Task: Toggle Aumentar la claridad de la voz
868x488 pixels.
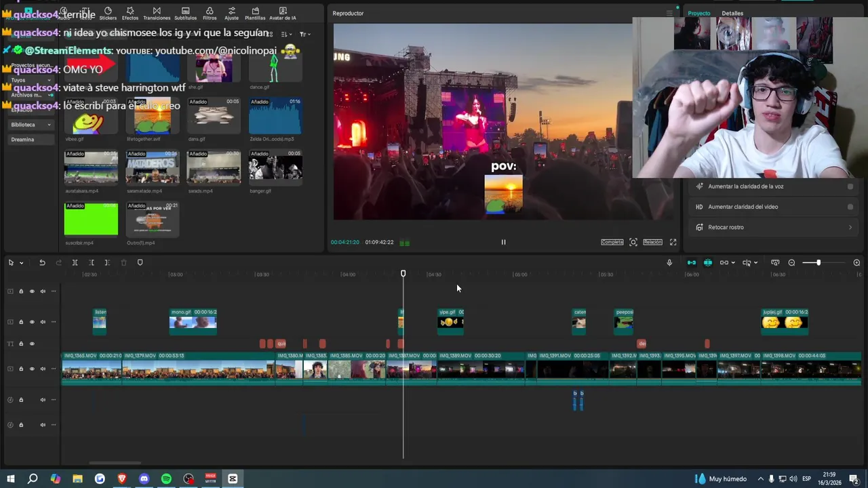Action: pos(850,186)
